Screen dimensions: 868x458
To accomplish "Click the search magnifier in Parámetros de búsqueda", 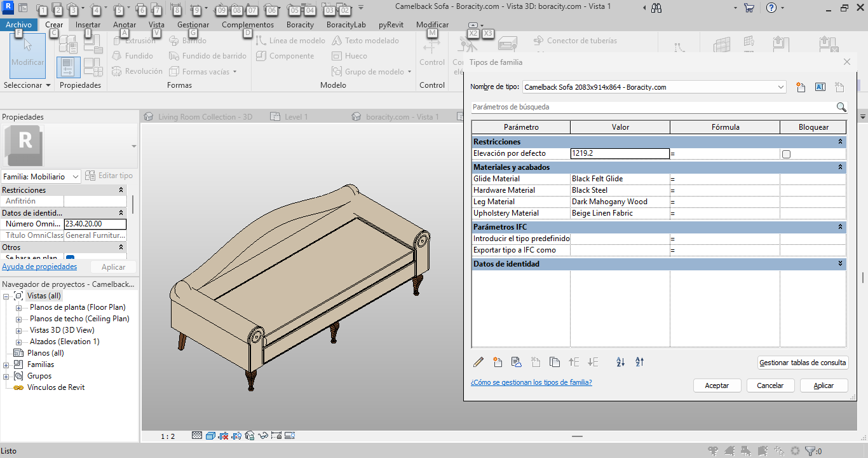I will [841, 107].
